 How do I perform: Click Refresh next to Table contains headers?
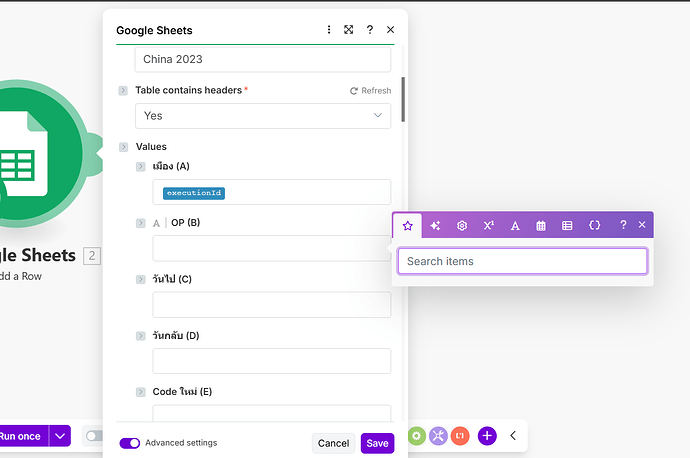point(370,91)
